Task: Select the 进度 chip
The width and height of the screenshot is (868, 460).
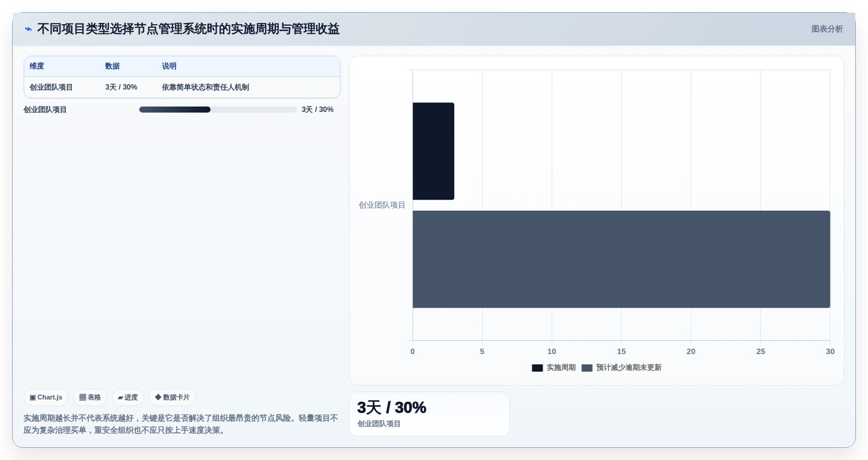Action: 128,398
